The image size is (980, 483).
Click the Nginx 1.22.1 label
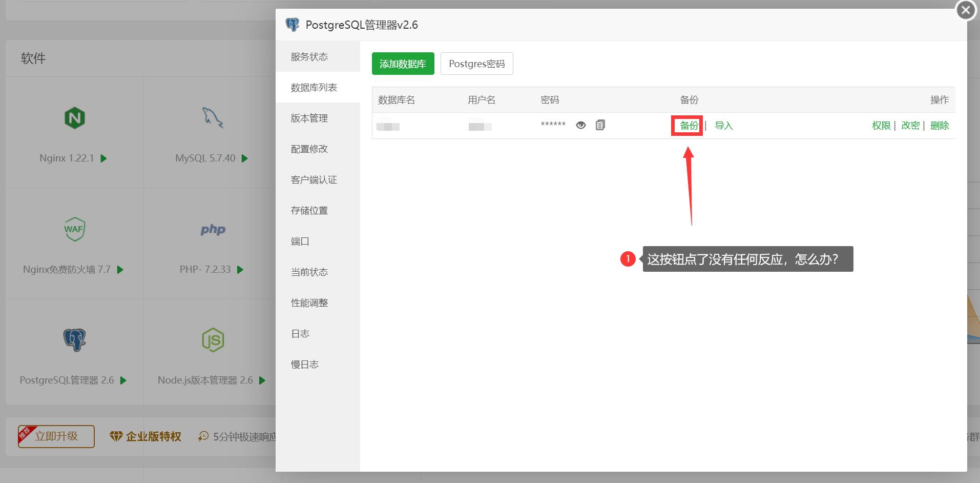point(67,158)
